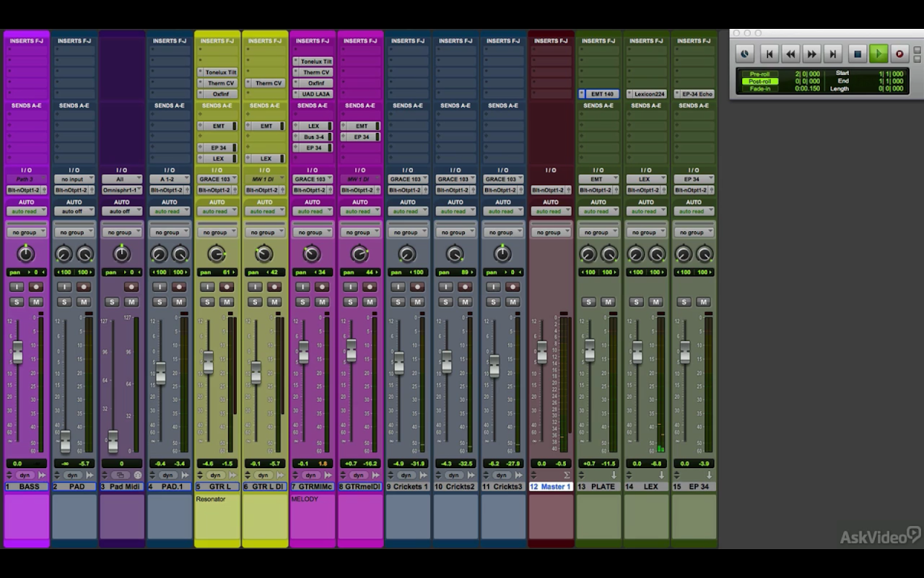924x578 pixels.
Task: Jump to end with Go to End button
Action: click(833, 53)
